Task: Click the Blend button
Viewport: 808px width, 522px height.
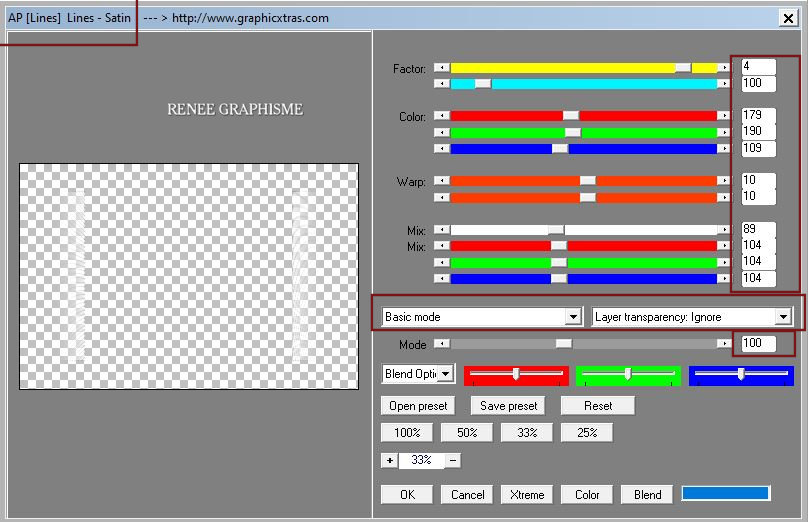Action: pos(647,495)
